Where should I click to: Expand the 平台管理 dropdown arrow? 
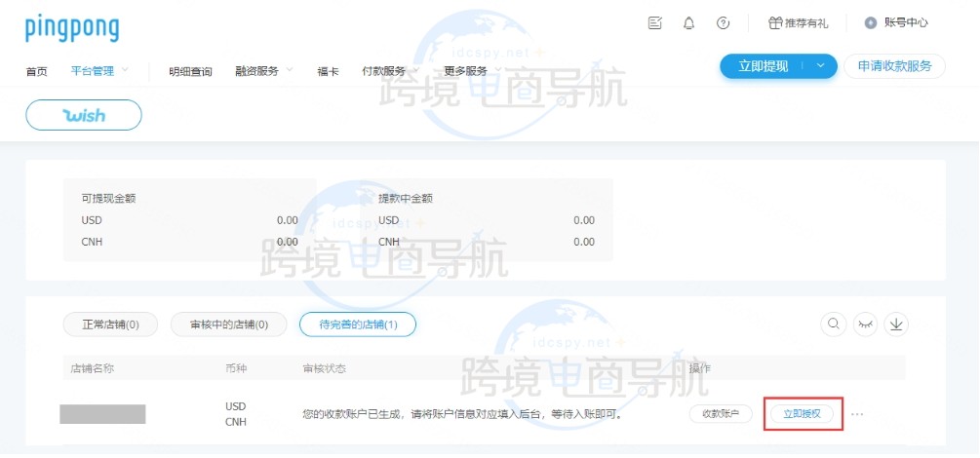pyautogui.click(x=124, y=70)
